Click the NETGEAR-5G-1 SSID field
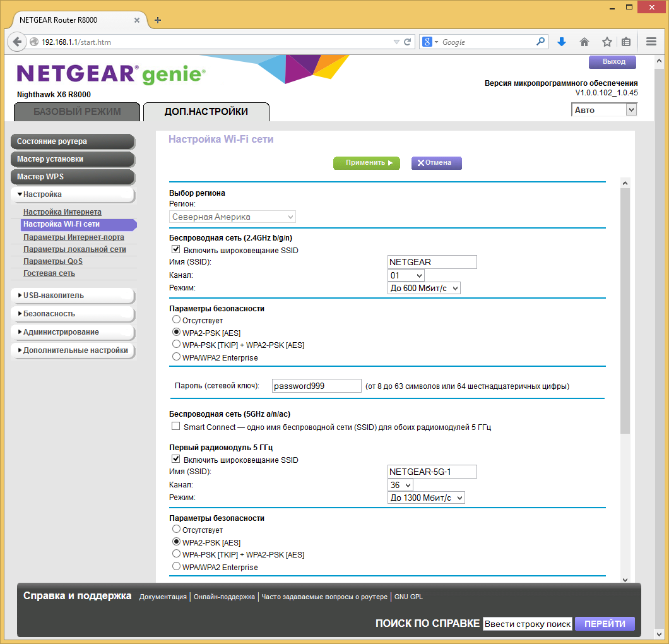 point(432,472)
